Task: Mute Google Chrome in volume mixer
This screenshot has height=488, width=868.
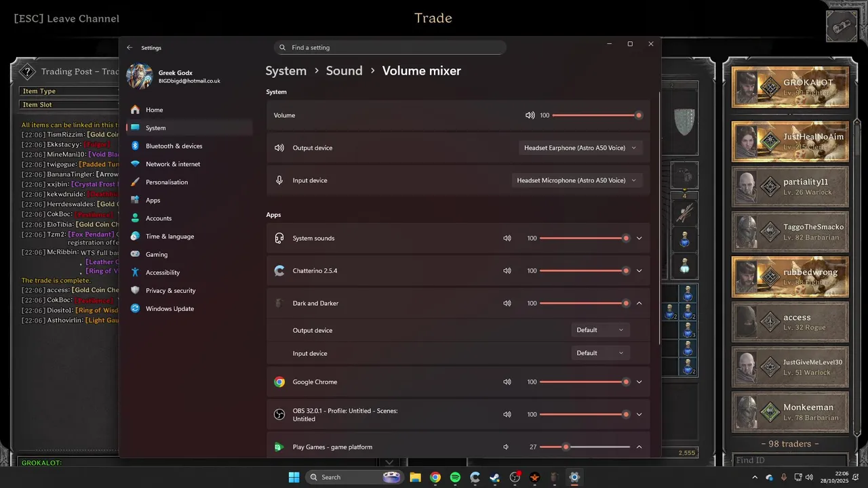Action: 507,382
